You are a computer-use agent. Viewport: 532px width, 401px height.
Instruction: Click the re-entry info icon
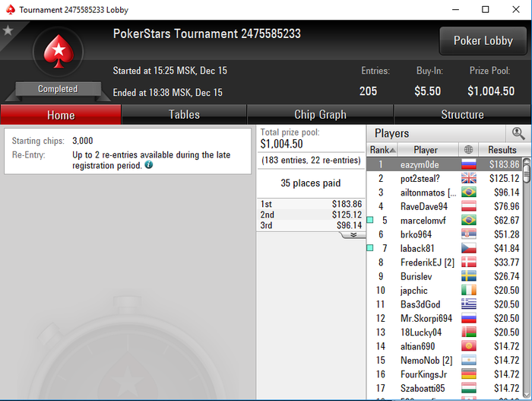click(x=149, y=165)
